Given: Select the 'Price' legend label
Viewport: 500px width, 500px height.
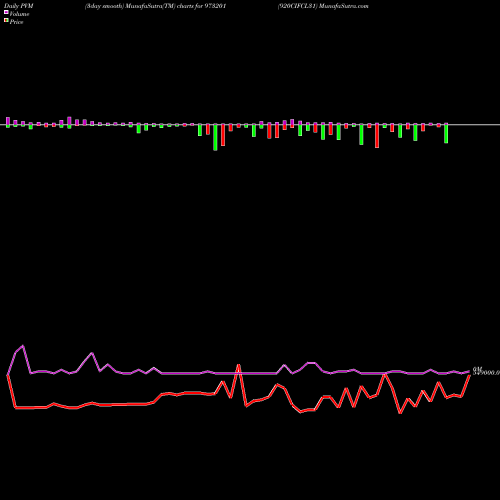Looking at the screenshot, I should (16, 22).
